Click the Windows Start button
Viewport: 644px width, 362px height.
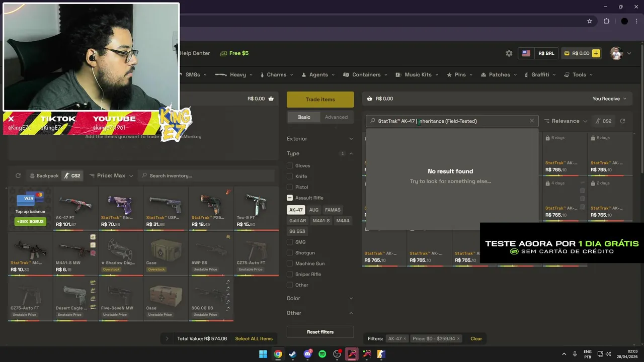pyautogui.click(x=263, y=354)
